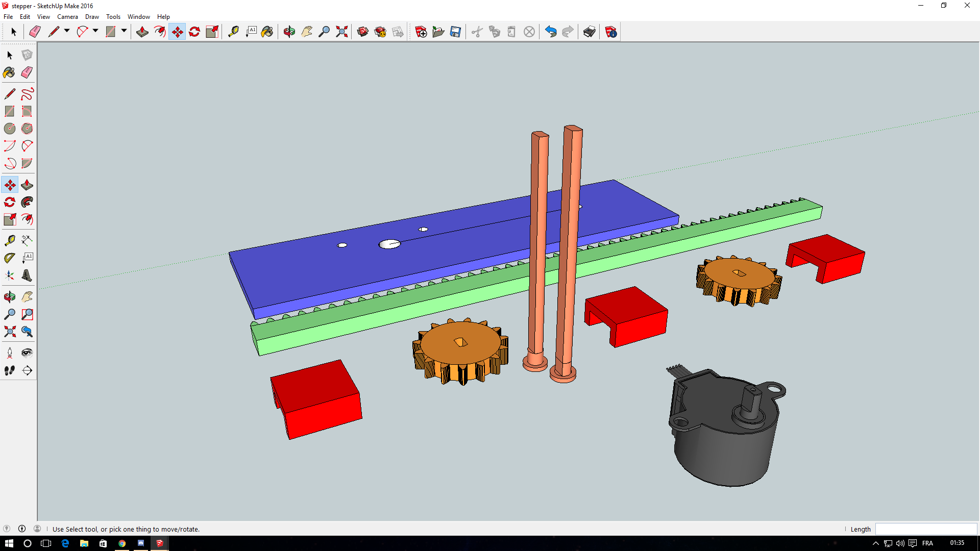
Task: Activate the Pie arc tool
Action: 27,163
